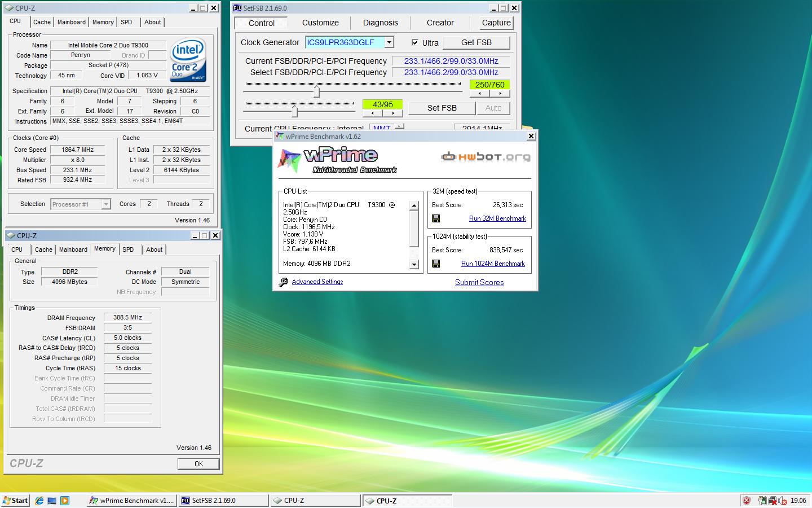Click the Rated FSB value 932.4 MHz
This screenshot has height=508, width=812.
coord(77,179)
